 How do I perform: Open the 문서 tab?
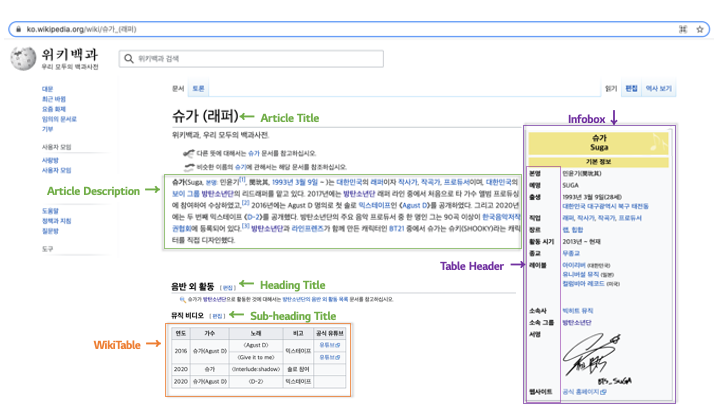(178, 89)
